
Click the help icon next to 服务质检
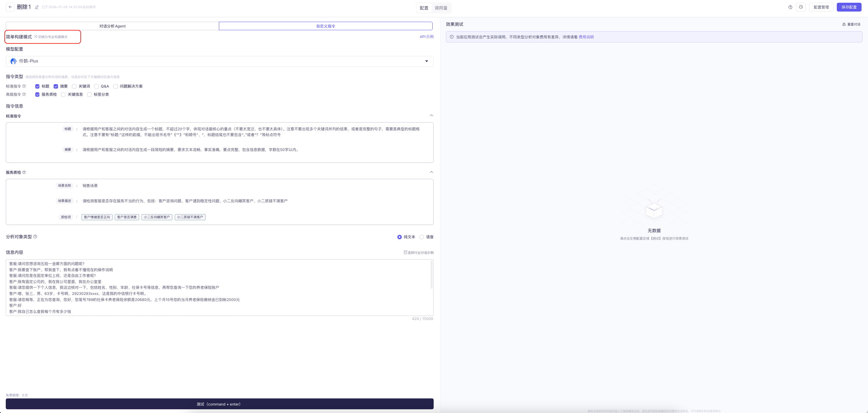tap(24, 172)
